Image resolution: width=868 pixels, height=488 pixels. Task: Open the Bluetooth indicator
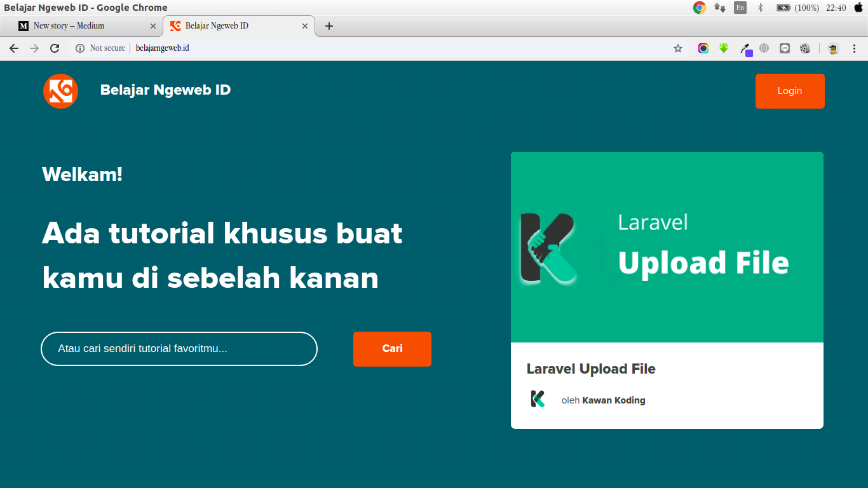click(760, 8)
